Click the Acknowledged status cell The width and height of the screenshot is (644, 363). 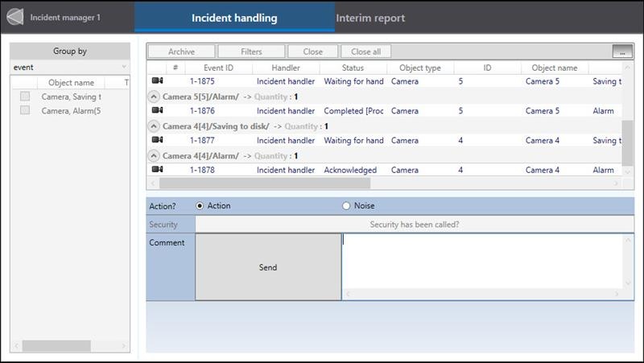tap(350, 170)
